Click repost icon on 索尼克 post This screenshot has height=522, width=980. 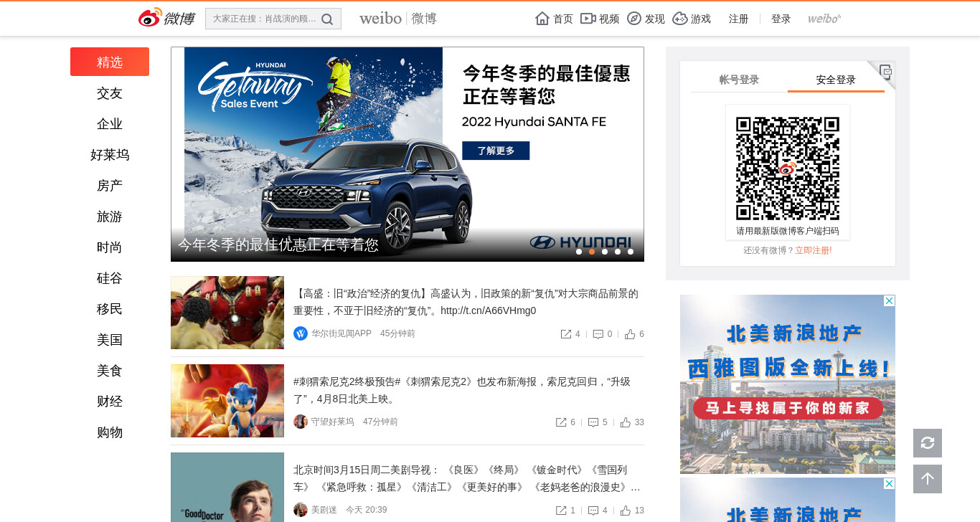click(562, 422)
